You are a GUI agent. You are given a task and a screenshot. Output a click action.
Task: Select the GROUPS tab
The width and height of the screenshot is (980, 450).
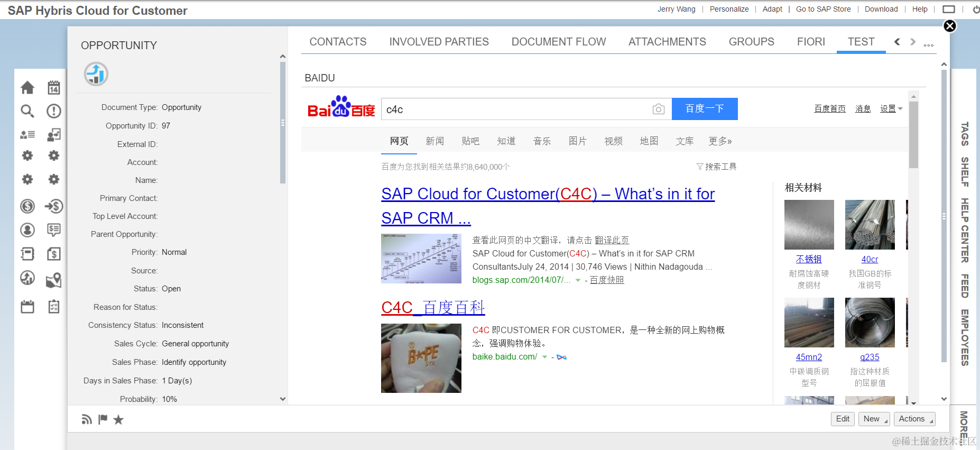click(x=751, y=42)
